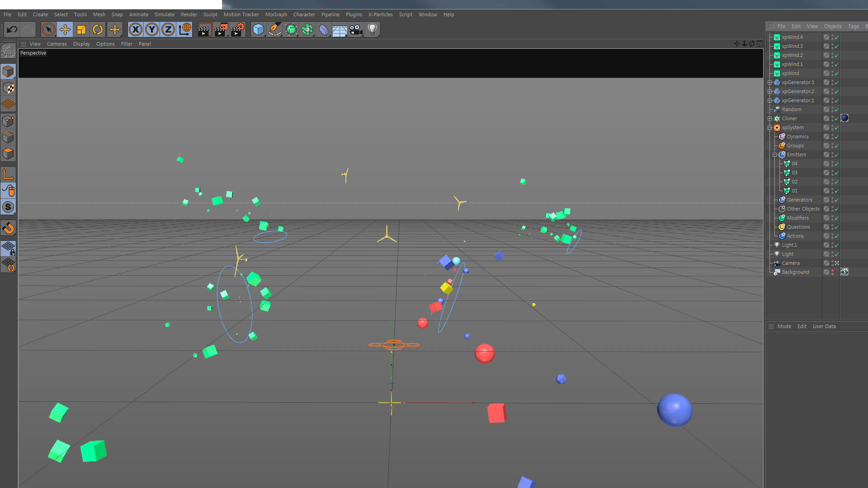Viewport: 868px width, 488px height.
Task: Select the Background texture tag
Action: tap(844, 272)
